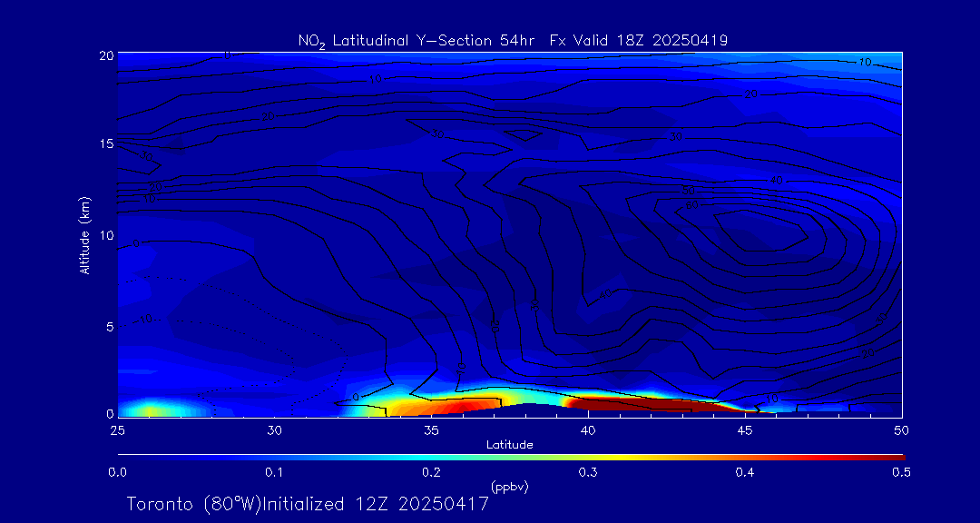Click the colorbar tick label '0.0'

[117, 473]
